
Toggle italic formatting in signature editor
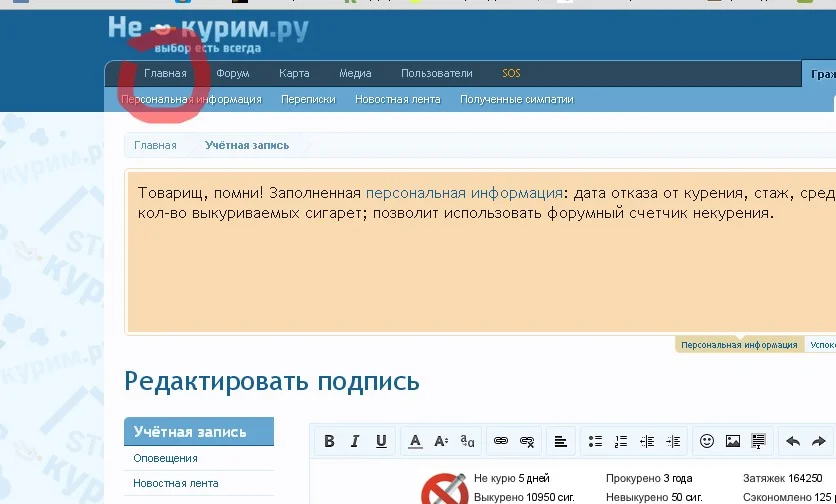pos(355,441)
